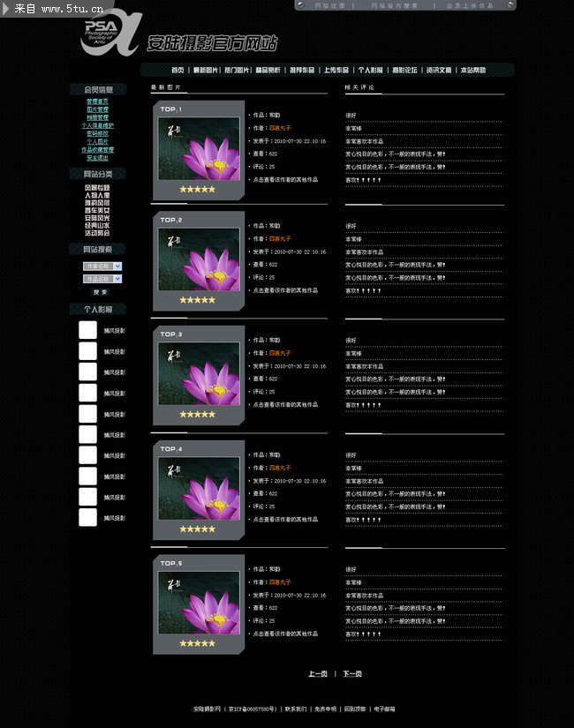Open the TOP 4 lotus photo
This screenshot has width=574, height=728.
(x=199, y=491)
